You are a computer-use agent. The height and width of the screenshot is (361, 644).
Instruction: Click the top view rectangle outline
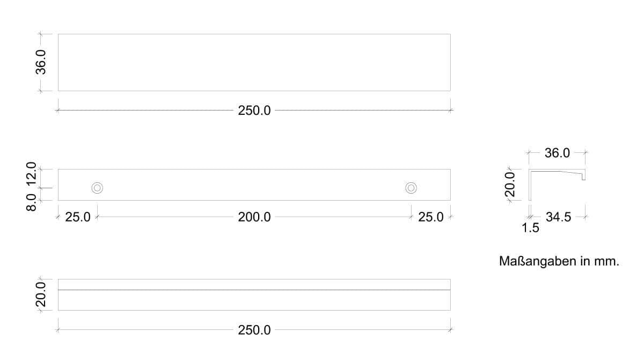coord(254,62)
